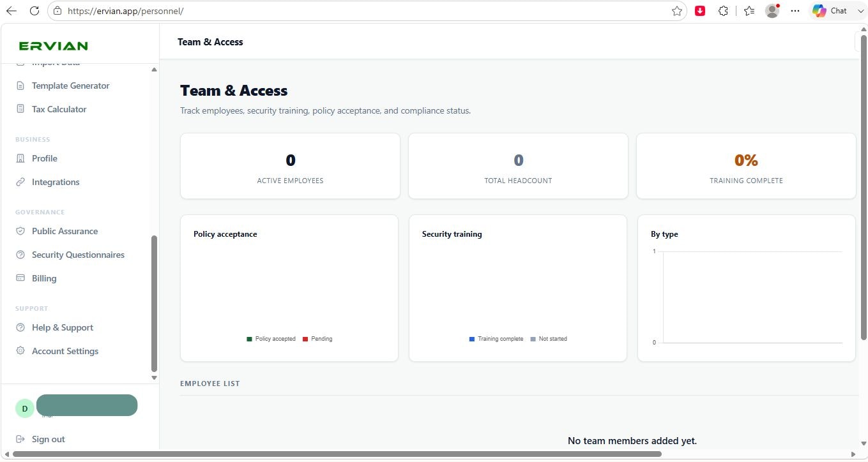The image size is (868, 462).
Task: Click the By type chart title
Action: tap(664, 234)
